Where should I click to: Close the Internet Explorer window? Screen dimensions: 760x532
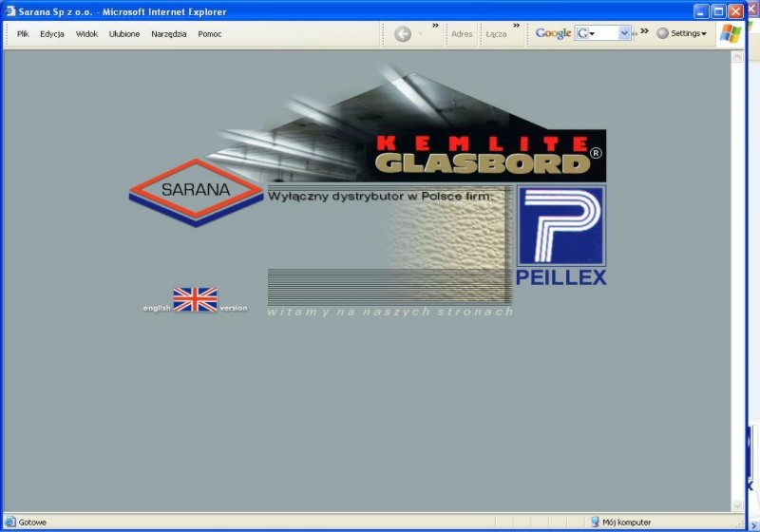(x=735, y=11)
